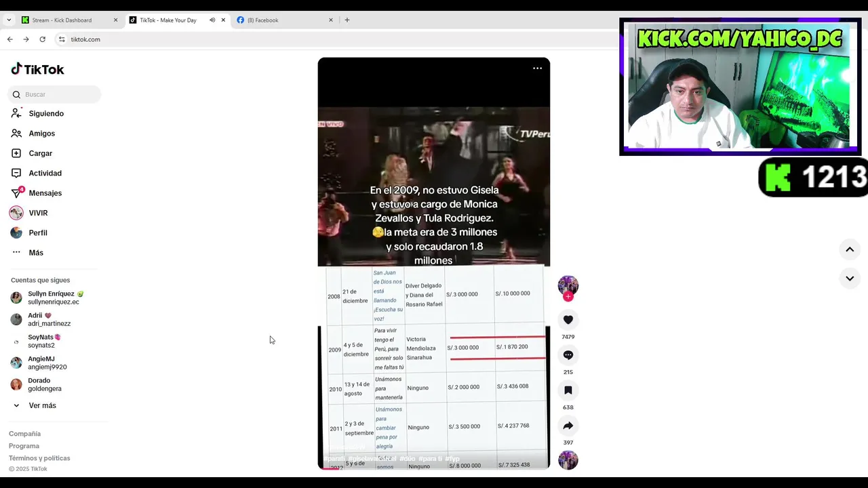Click the Mensajes paper plane icon

tap(16, 193)
